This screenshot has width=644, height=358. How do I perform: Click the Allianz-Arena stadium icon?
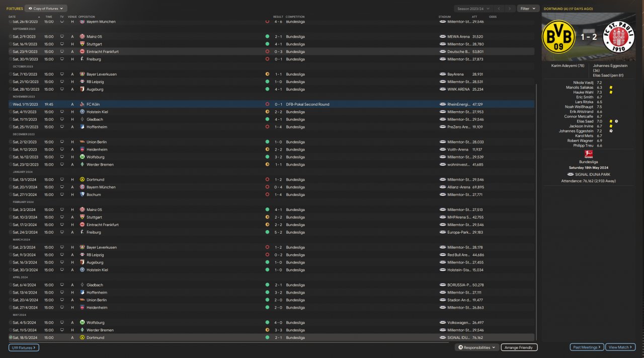click(443, 187)
